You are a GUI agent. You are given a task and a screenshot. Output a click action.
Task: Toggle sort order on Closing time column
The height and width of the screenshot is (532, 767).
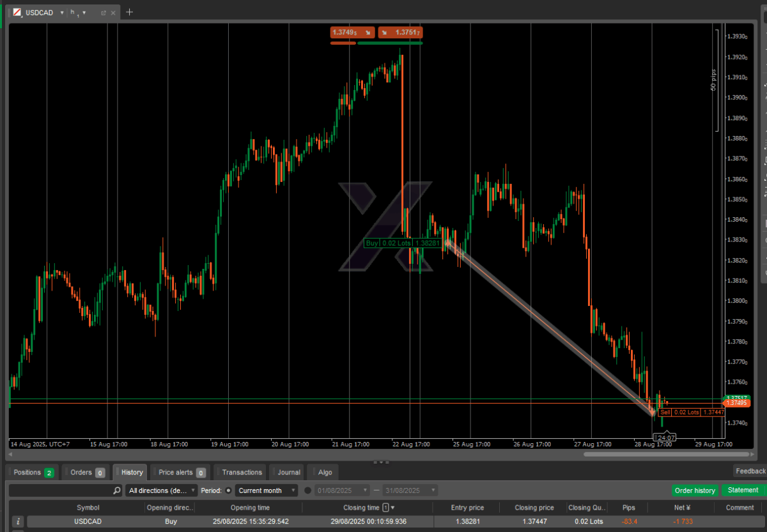392,508
